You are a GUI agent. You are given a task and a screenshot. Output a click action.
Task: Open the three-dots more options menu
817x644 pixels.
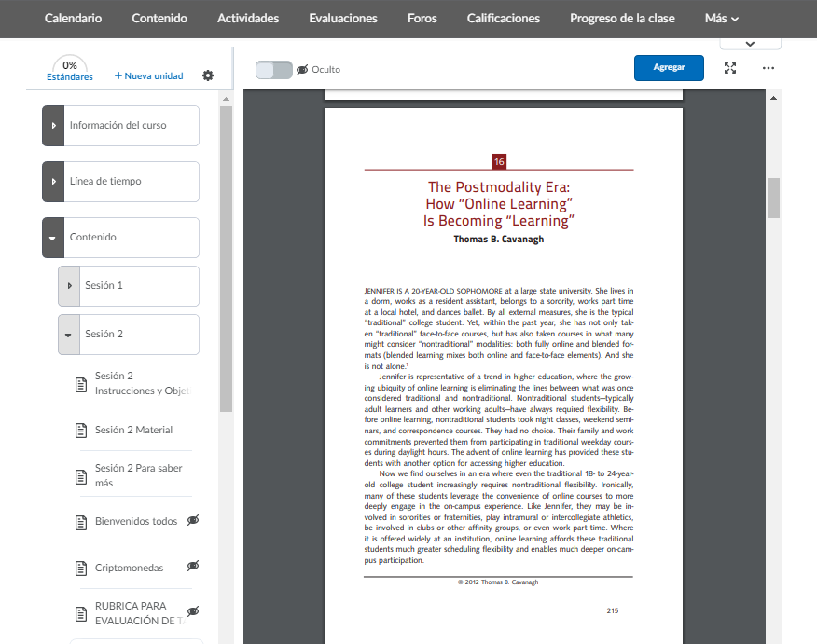pyautogui.click(x=768, y=68)
